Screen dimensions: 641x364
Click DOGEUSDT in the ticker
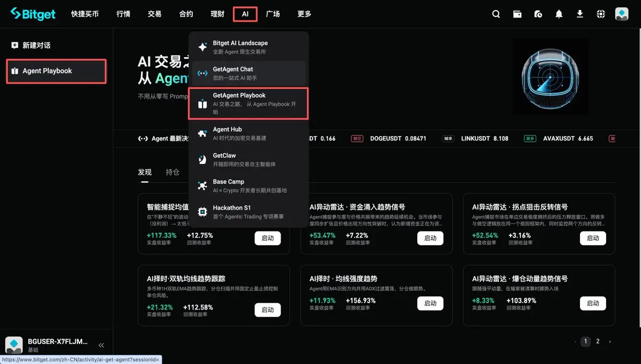pyautogui.click(x=386, y=139)
